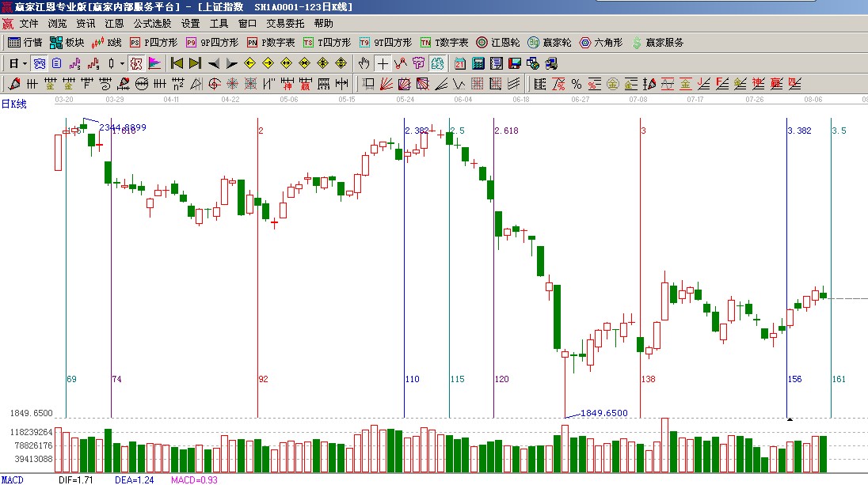Toggle the pink flag indicator button
868x485 pixels.
click(x=154, y=63)
